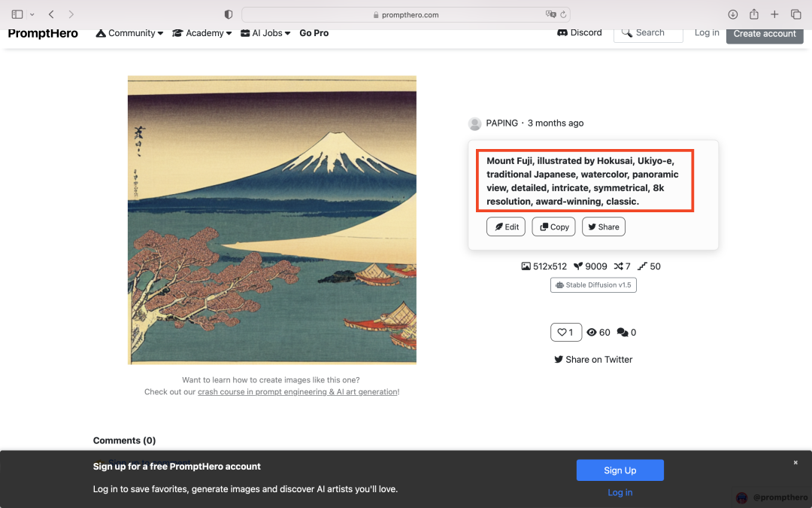Show the tab overview icon
The height and width of the screenshot is (508, 812).
pyautogui.click(x=795, y=14)
